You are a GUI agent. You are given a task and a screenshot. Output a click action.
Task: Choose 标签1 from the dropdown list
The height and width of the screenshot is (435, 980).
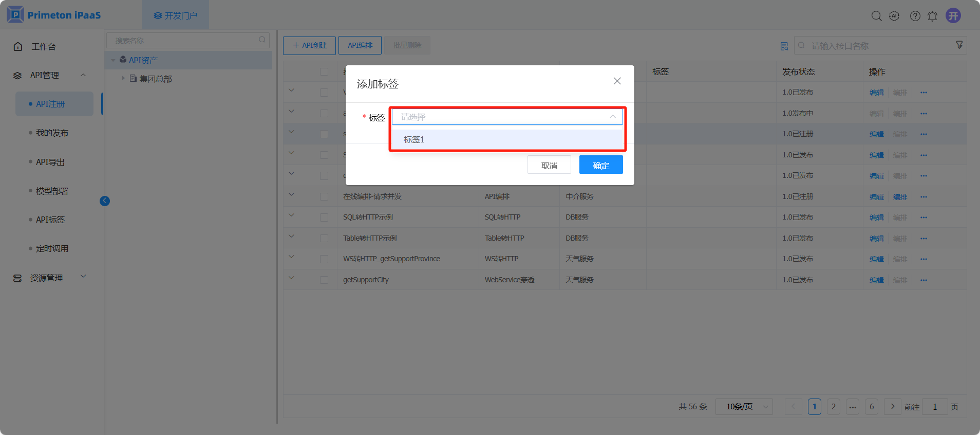click(x=414, y=139)
